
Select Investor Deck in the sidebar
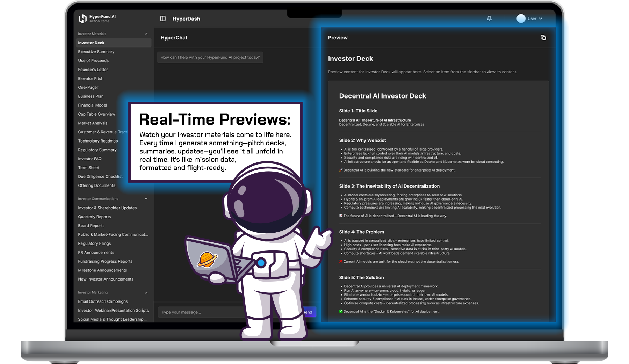tap(114, 43)
